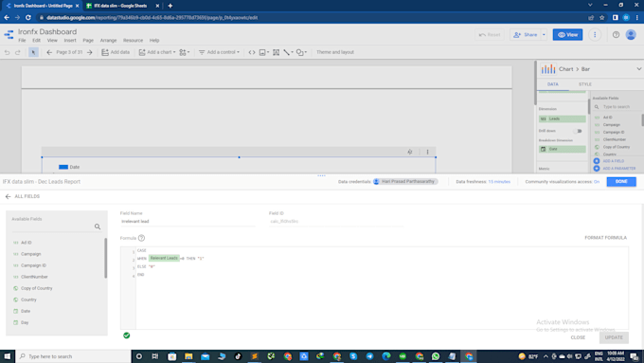Click the Share button
The width and height of the screenshot is (644, 363).
pyautogui.click(x=526, y=34)
